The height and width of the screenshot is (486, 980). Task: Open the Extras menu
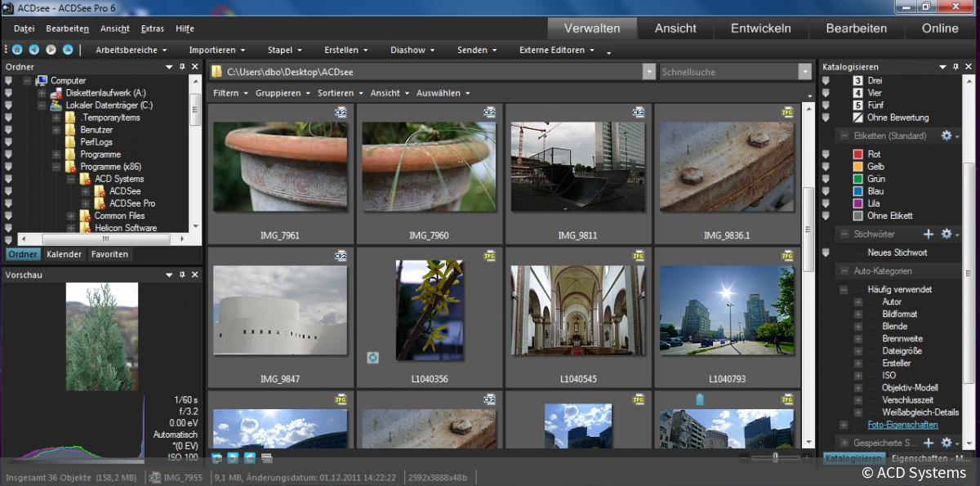153,29
